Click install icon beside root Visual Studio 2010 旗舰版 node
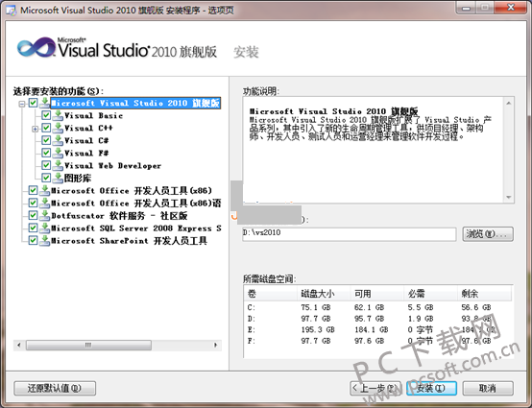This screenshot has height=408, width=532. [x=44, y=103]
